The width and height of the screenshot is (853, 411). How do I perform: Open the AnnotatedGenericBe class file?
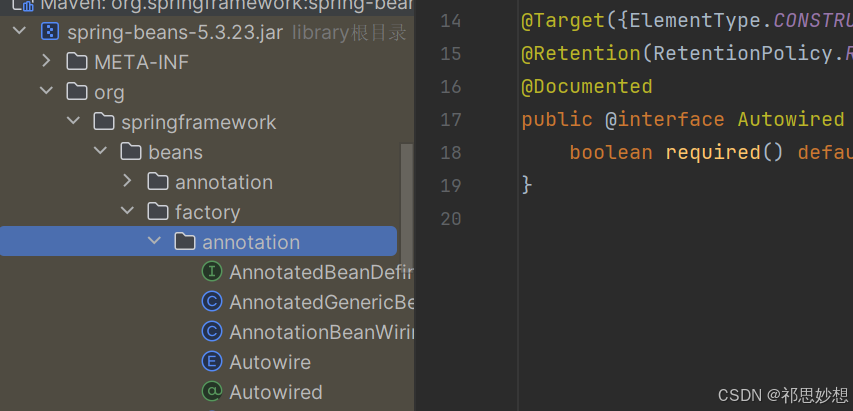(322, 302)
